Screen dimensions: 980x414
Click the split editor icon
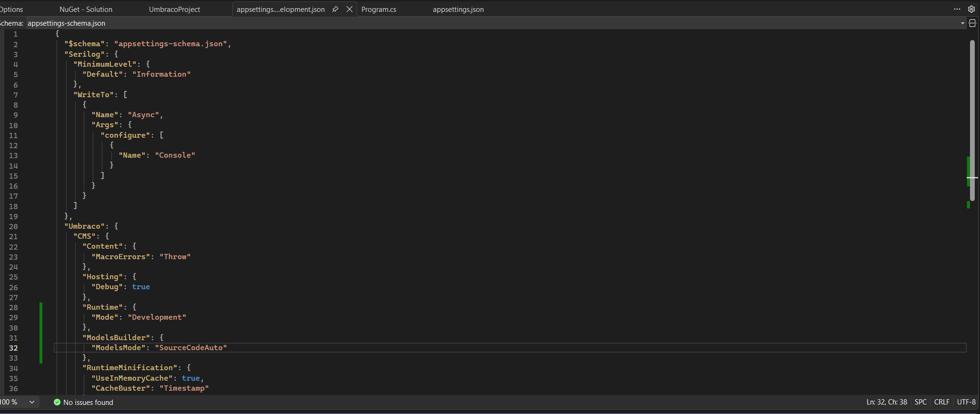972,23
